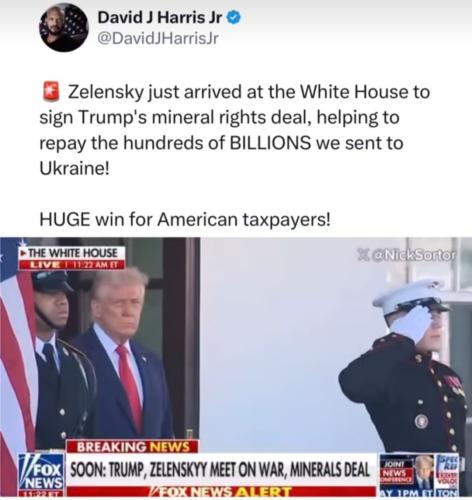Click the BREAKING NEWS banner

point(133,446)
